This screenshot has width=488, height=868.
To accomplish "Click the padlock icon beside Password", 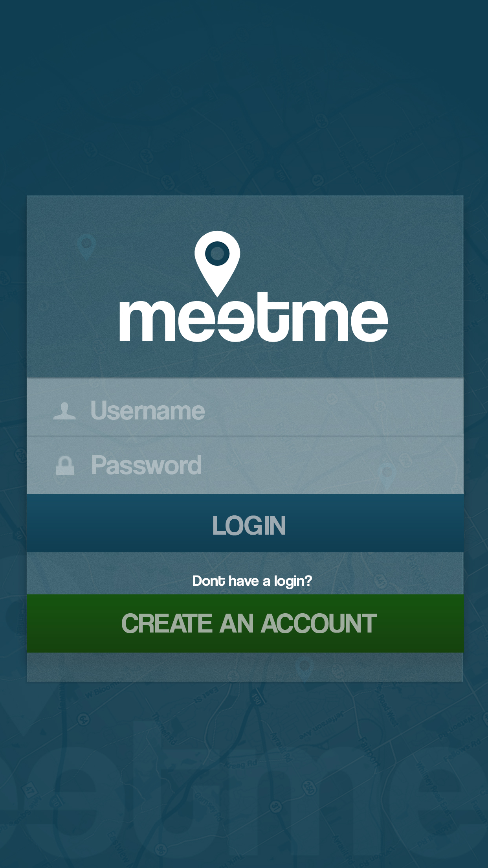I will (65, 465).
